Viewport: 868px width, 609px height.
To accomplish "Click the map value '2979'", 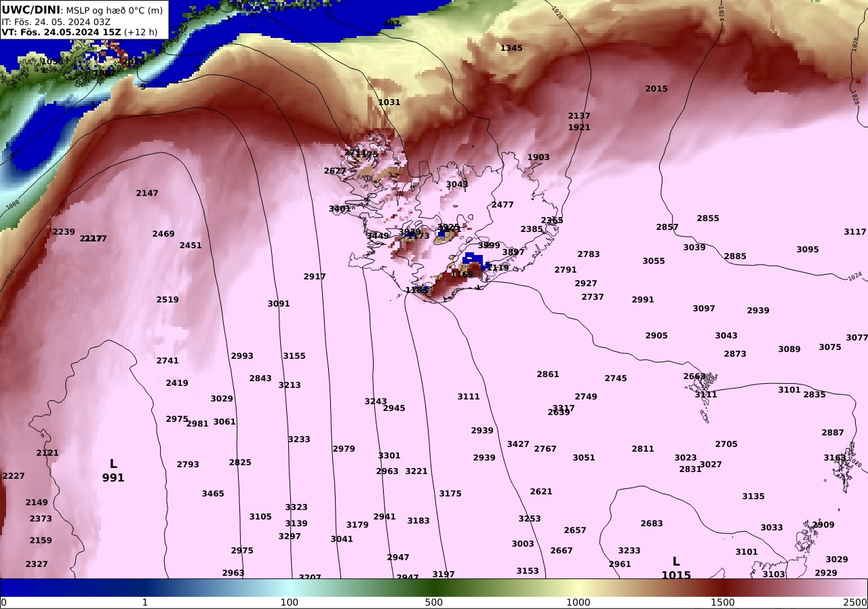I will coord(344,449).
